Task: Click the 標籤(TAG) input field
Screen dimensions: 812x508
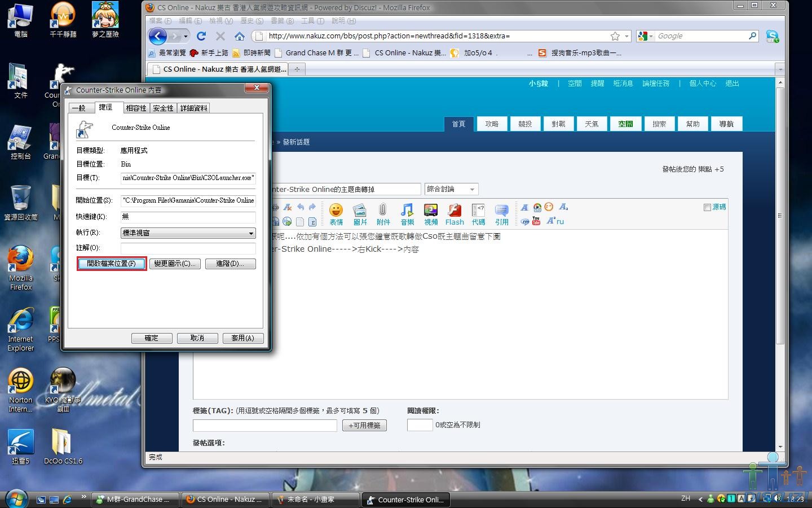Action: tap(264, 426)
